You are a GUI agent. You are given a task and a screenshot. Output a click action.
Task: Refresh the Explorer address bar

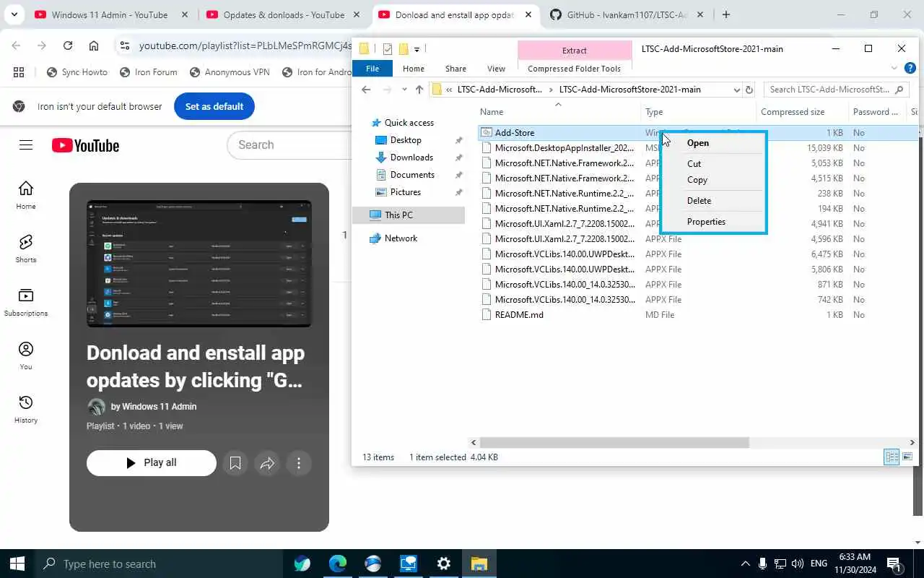point(749,90)
